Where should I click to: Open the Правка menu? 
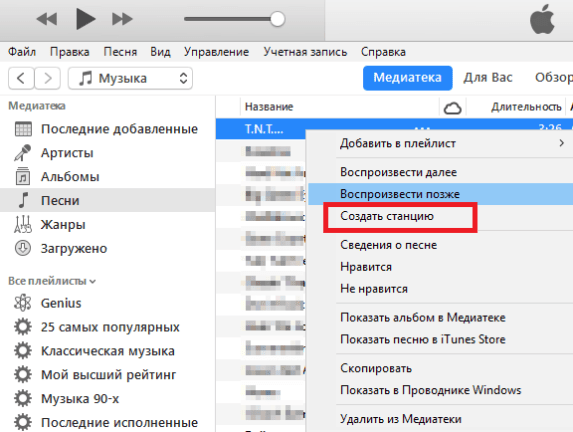pyautogui.click(x=69, y=52)
